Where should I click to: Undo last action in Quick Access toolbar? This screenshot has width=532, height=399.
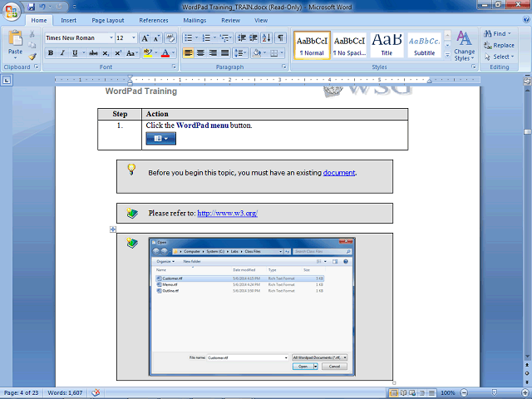click(42, 7)
